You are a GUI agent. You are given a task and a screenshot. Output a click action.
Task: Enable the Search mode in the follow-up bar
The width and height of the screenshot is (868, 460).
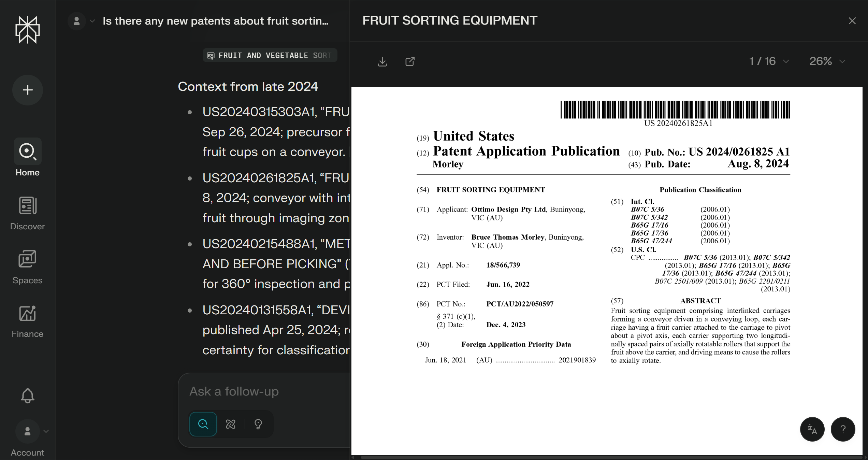pyautogui.click(x=203, y=424)
